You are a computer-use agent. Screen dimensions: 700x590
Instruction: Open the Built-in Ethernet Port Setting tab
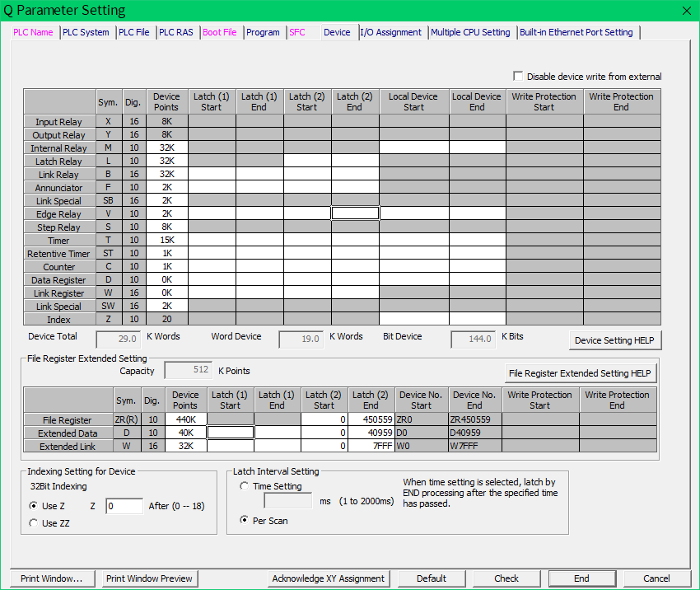coord(576,32)
